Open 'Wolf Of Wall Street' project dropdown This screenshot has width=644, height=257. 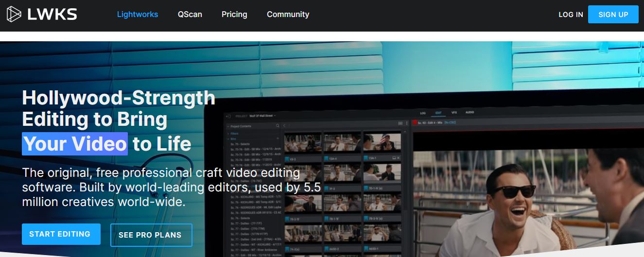pyautogui.click(x=263, y=116)
